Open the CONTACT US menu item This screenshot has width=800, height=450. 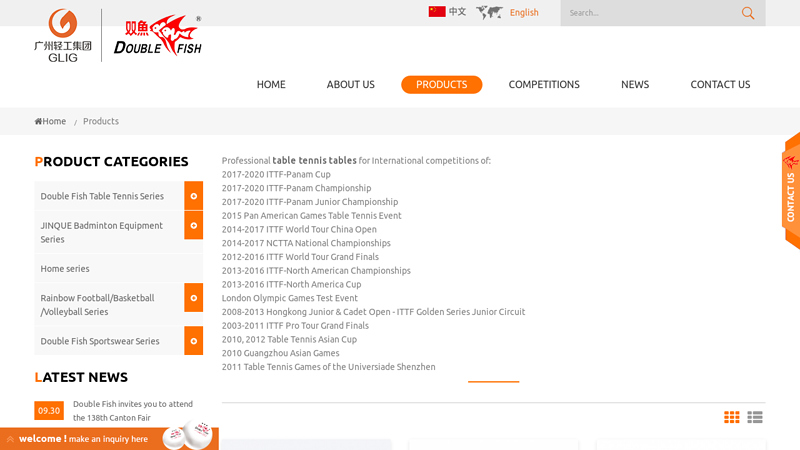[x=720, y=85]
